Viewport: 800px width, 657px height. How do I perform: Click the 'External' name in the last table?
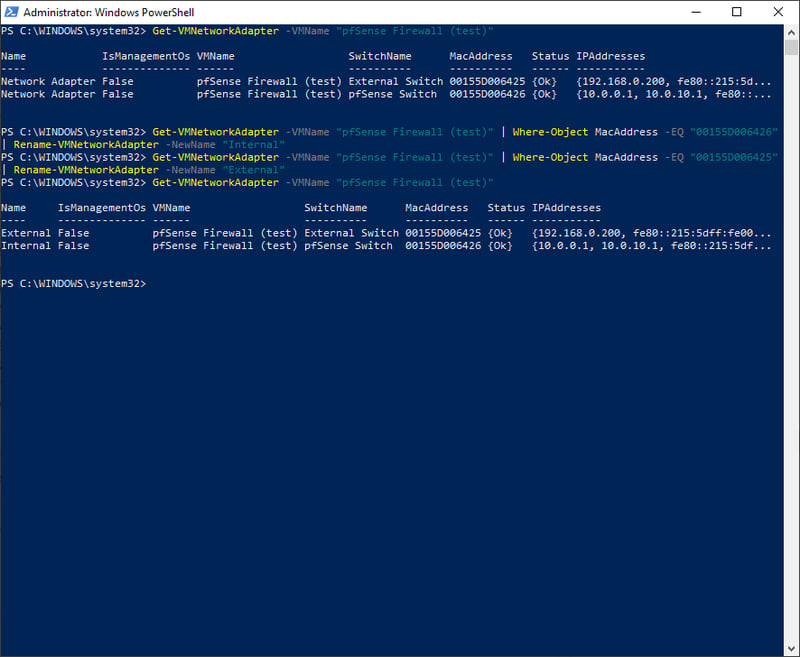26,233
